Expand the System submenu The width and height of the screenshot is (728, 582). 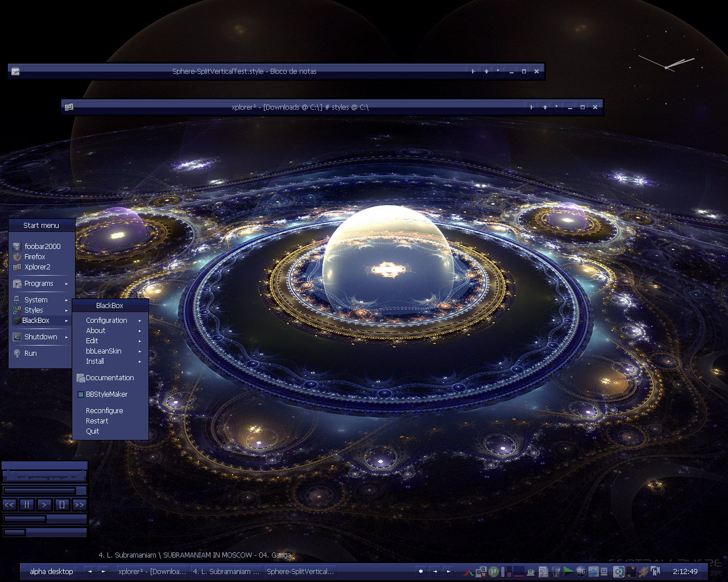[x=42, y=300]
